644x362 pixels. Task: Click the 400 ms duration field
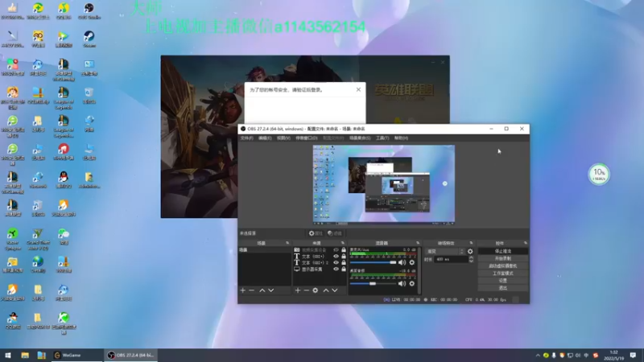(x=451, y=259)
